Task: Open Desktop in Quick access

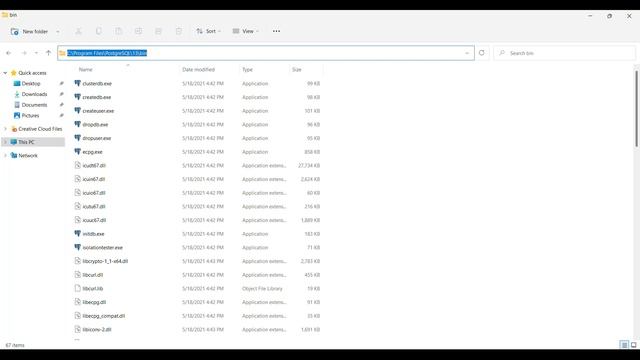Action: [x=31, y=84]
